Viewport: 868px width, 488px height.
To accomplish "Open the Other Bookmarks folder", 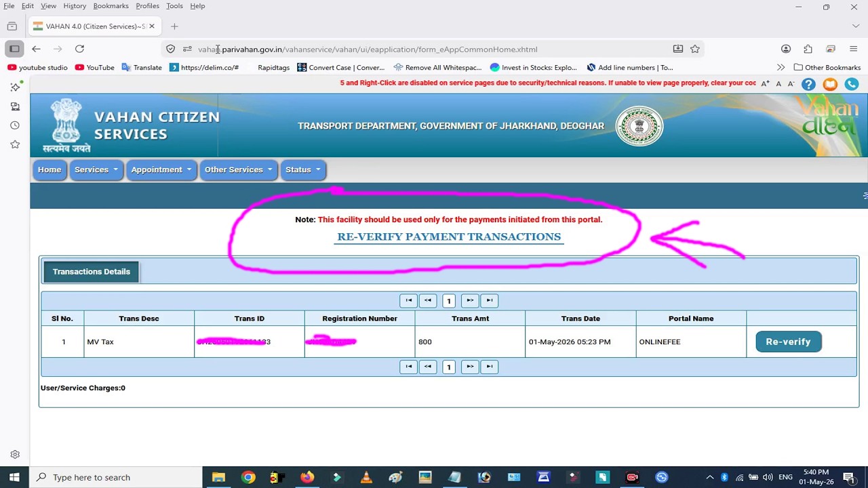I will (x=827, y=67).
